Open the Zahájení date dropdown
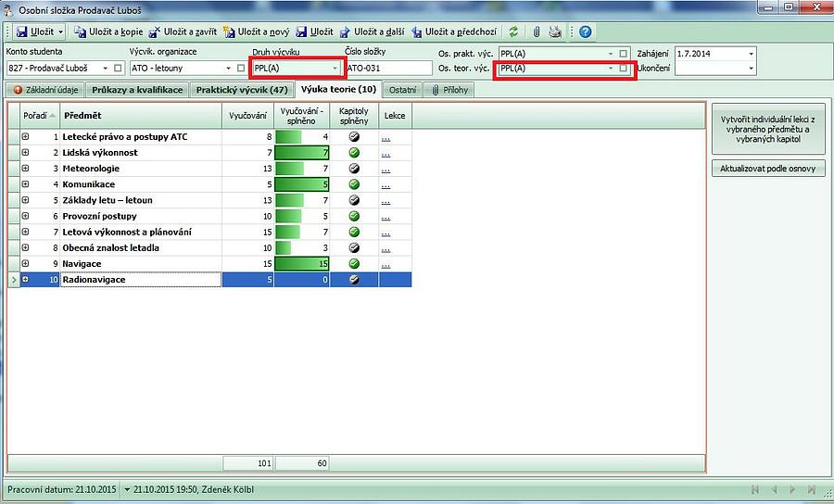 [750, 54]
